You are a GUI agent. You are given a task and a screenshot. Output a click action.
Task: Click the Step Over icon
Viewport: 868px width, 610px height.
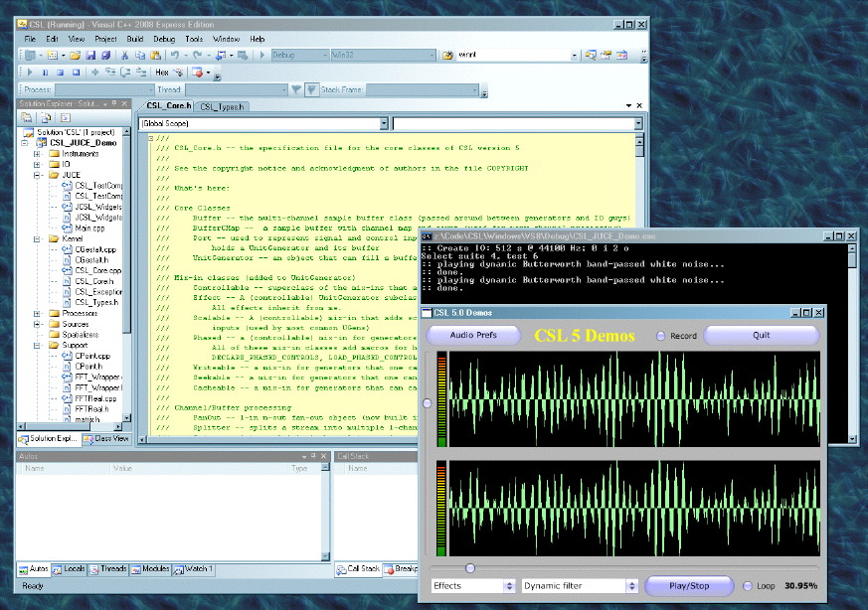pyautogui.click(x=126, y=73)
